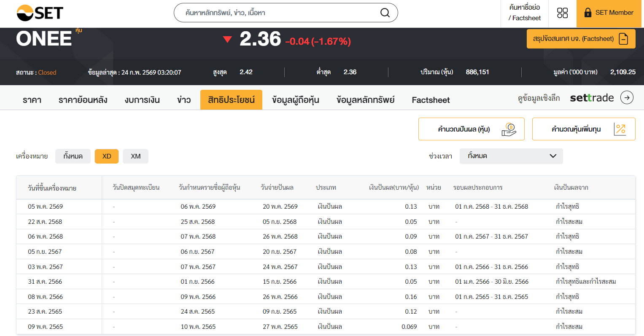Click the period 01 ก.ค. 2565 - 31 ธ.ค. 2565
644x336 pixels.
pyautogui.click(x=492, y=297)
